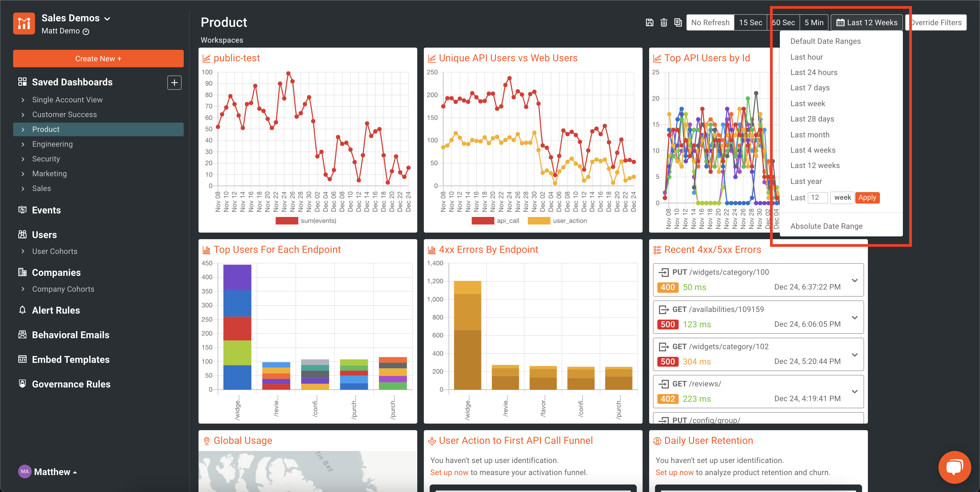Viewport: 980px width, 492px height.
Task: Enable the 5 Min refresh interval
Action: [x=814, y=22]
